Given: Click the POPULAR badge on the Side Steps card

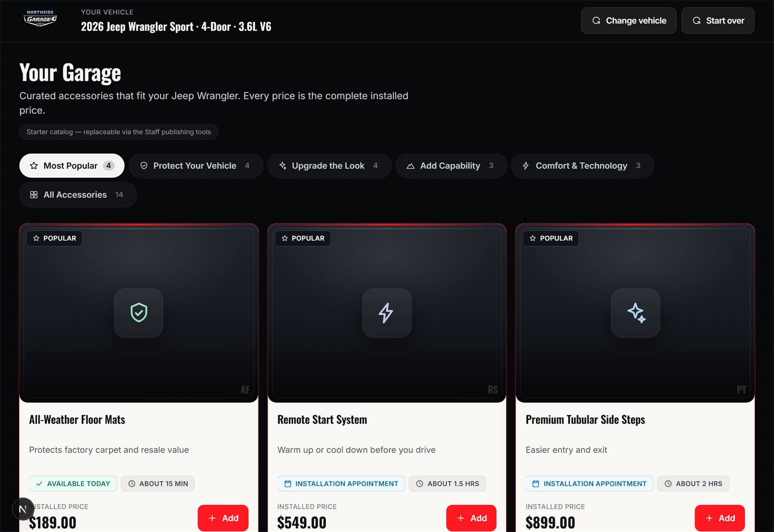Looking at the screenshot, I should 551,238.
